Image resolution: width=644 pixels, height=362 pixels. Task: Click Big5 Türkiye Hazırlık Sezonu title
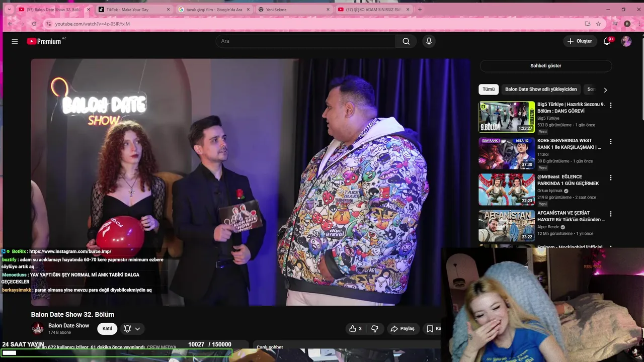[571, 108]
